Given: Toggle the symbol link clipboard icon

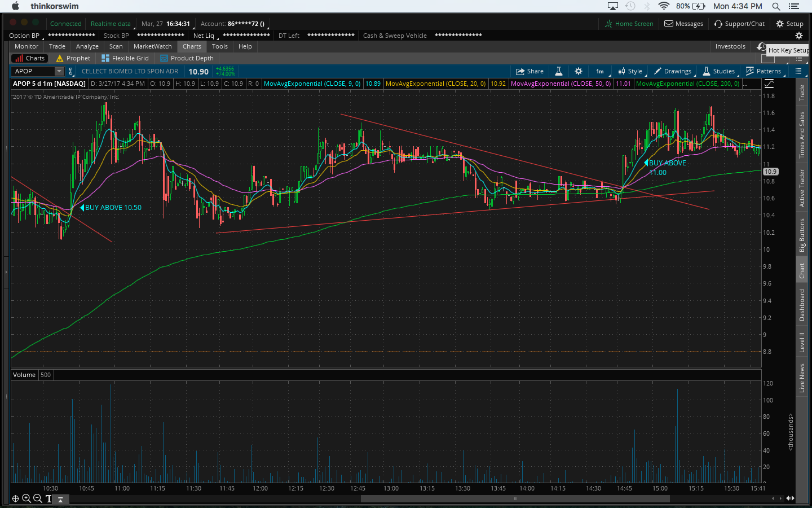Looking at the screenshot, I should point(71,71).
